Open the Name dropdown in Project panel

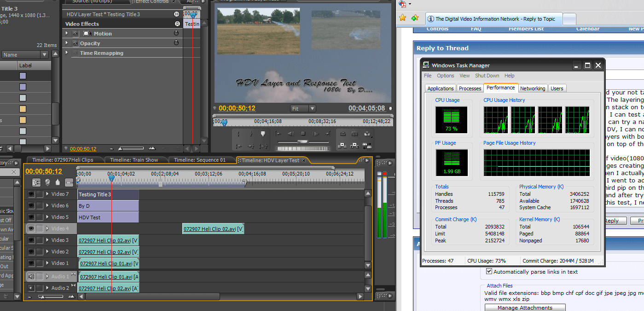pos(24,55)
